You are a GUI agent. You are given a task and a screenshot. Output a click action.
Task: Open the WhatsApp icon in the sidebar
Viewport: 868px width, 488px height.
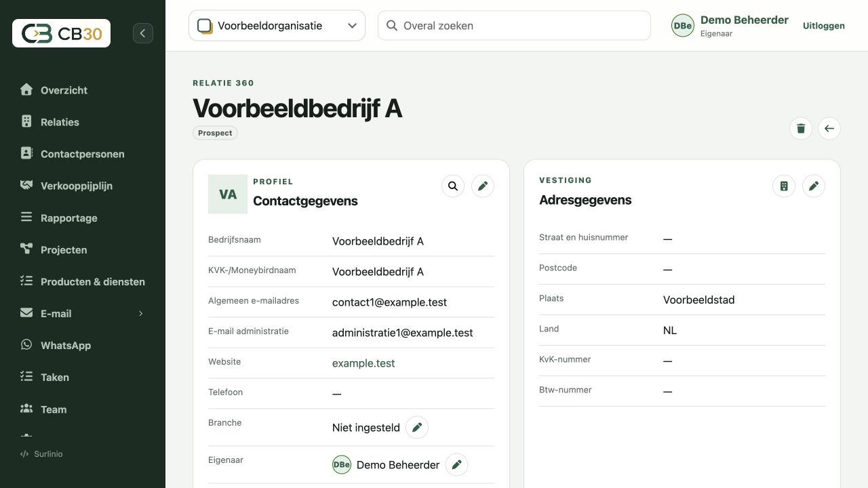tap(26, 344)
